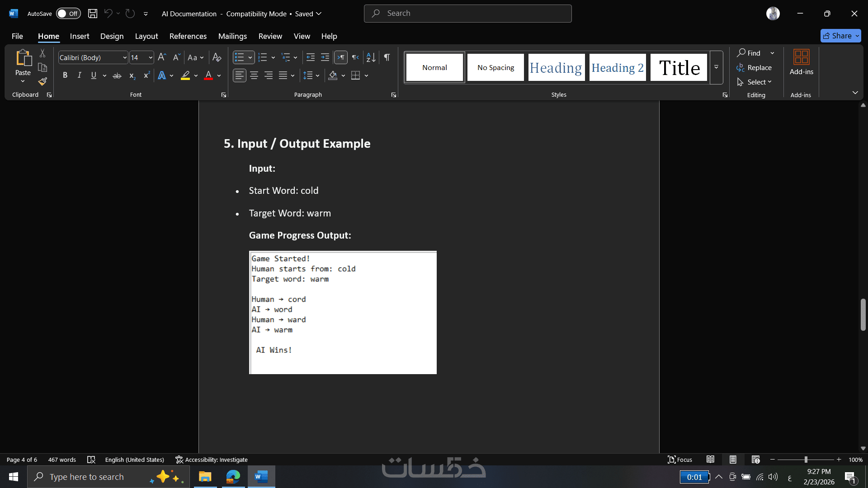Open Add-ins from the ribbon
Viewport: 868px width, 488px height.
click(801, 62)
